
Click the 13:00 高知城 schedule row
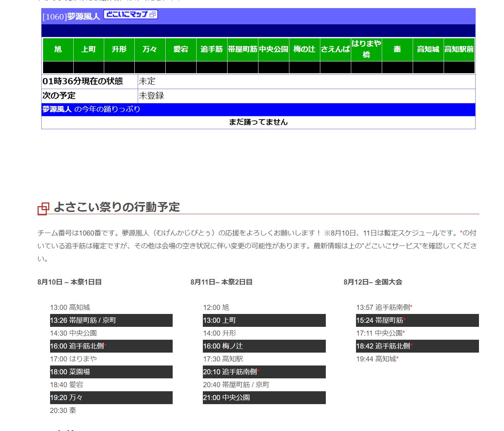point(111,307)
